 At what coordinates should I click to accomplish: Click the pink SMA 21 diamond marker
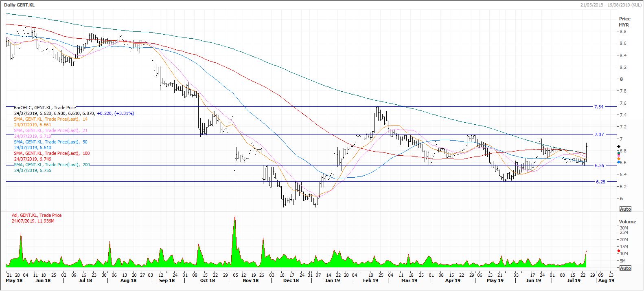(619, 156)
